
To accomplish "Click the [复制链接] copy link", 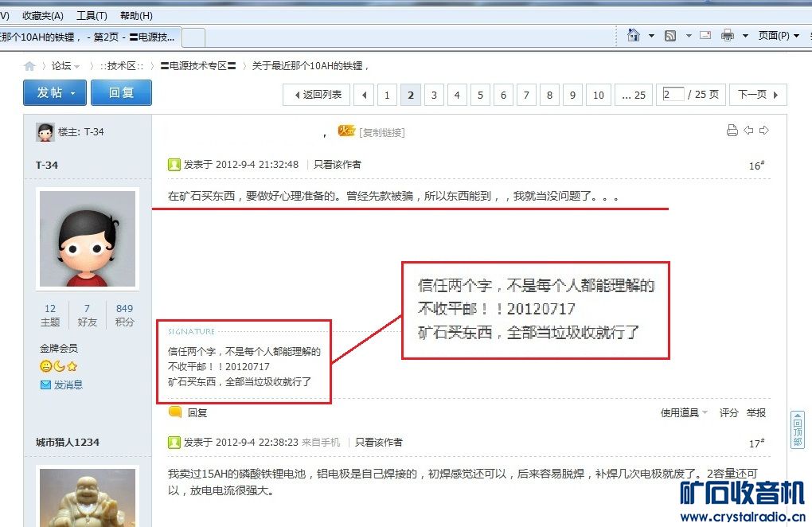I will pos(381,132).
